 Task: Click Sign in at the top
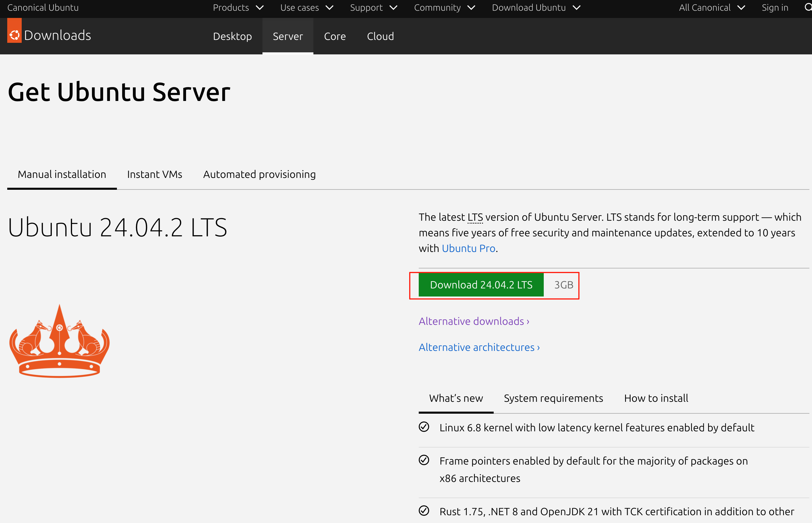tap(775, 8)
